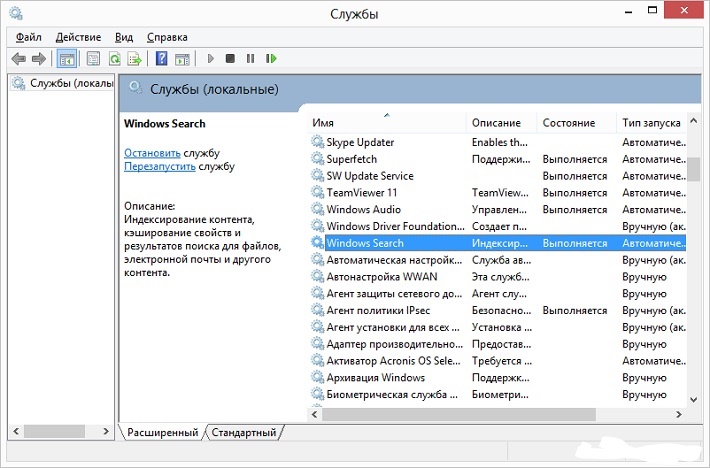Select the Windows Driver Foundation service name
This screenshot has width=710, height=468.
click(395, 226)
